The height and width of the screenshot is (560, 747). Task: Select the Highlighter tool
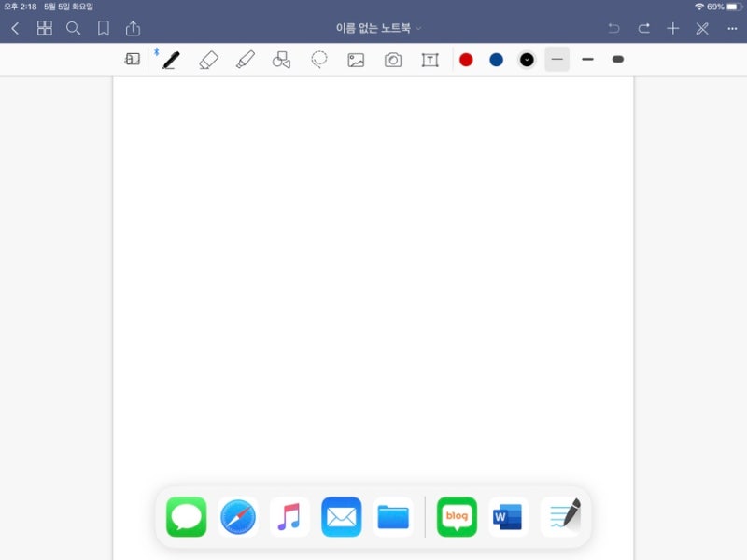tap(246, 60)
